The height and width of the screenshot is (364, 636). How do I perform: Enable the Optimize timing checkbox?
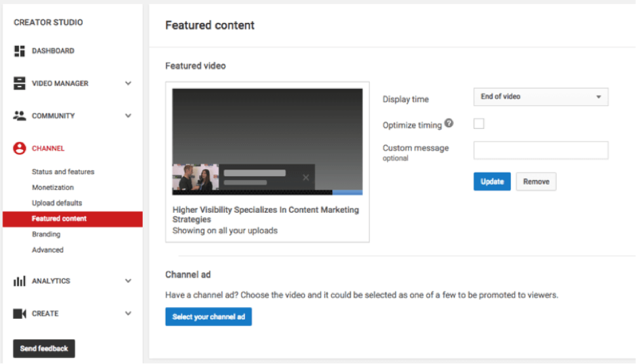pyautogui.click(x=479, y=124)
